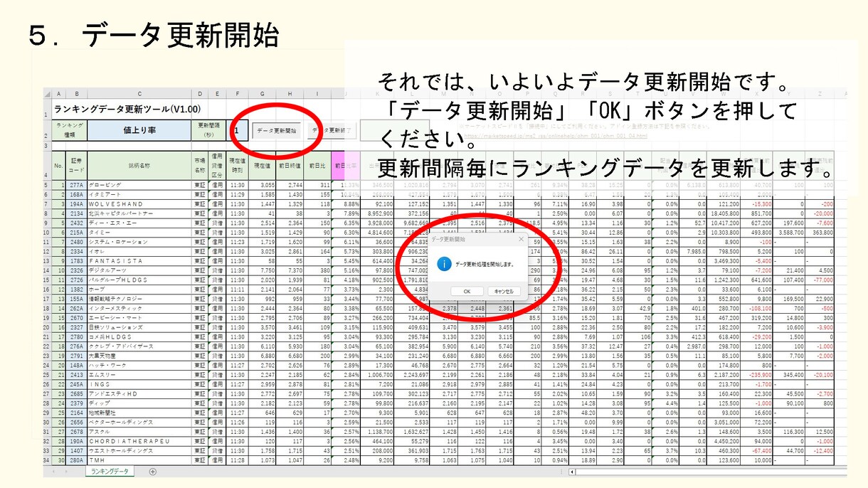Select security code cell 280A

point(75,459)
